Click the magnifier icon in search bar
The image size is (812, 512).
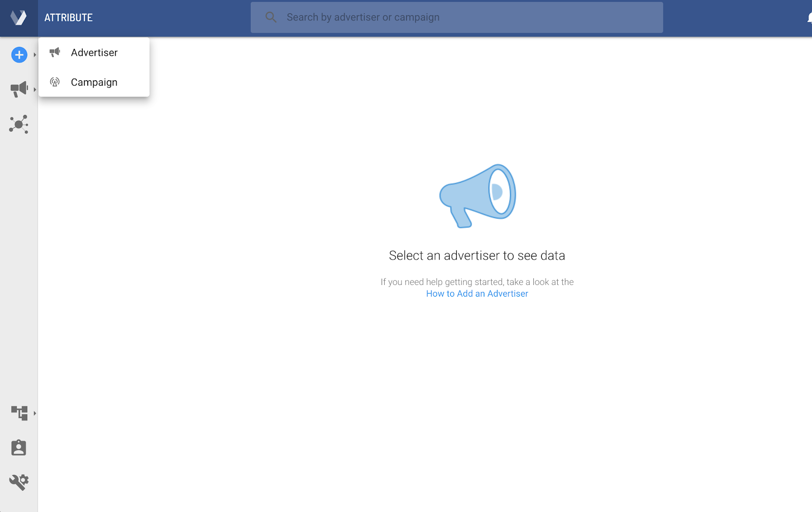[x=271, y=17]
